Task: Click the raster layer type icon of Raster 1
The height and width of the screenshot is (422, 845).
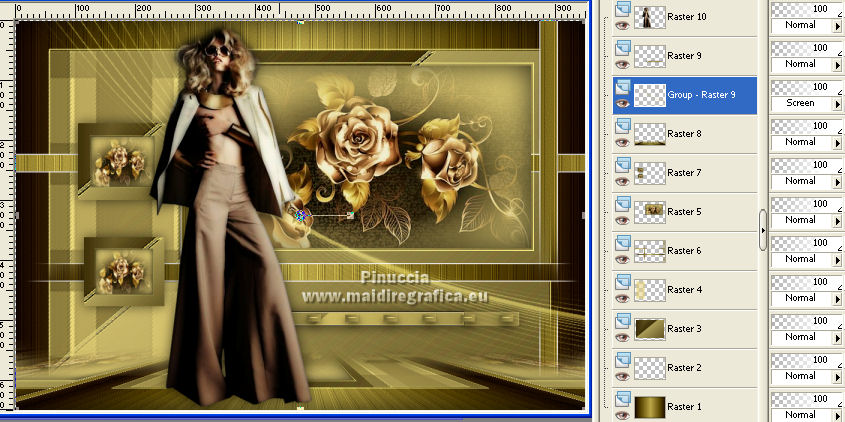Action: click(623, 398)
